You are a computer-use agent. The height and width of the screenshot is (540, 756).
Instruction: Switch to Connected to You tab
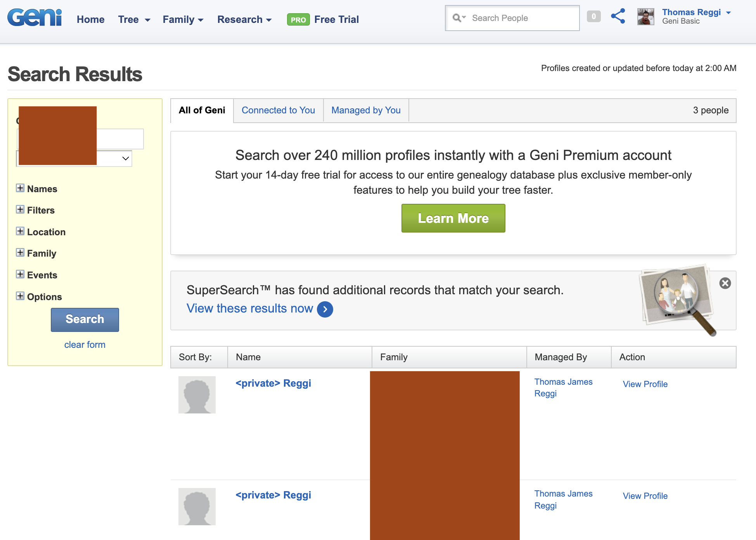coord(278,110)
